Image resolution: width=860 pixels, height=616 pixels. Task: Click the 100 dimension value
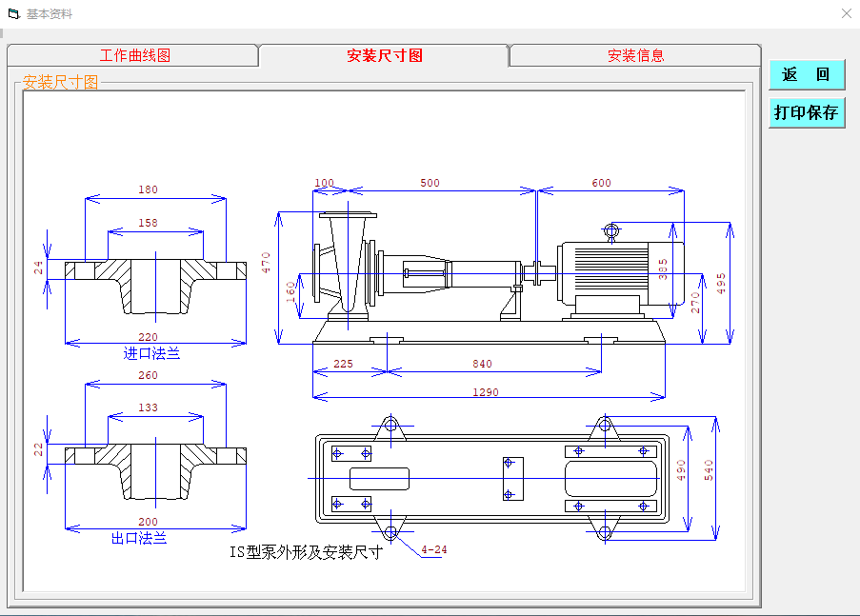point(324,183)
